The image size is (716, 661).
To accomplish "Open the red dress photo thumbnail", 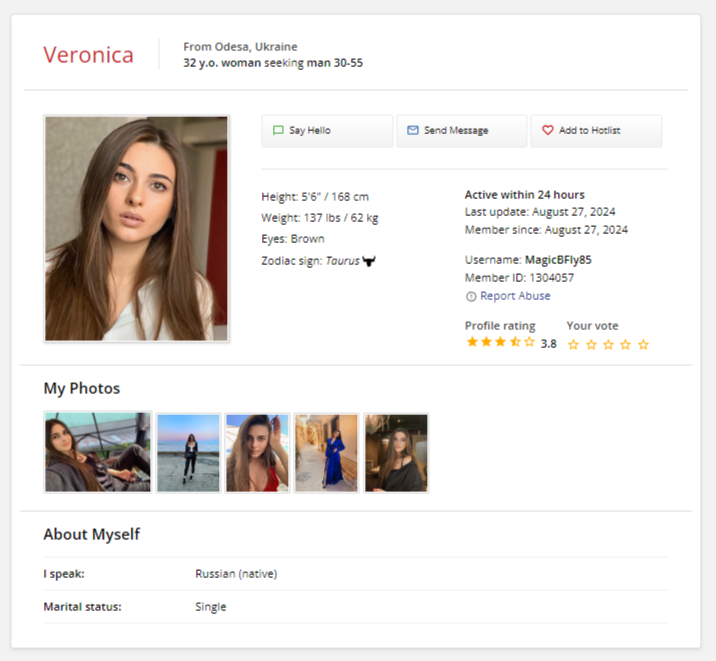I will (257, 453).
